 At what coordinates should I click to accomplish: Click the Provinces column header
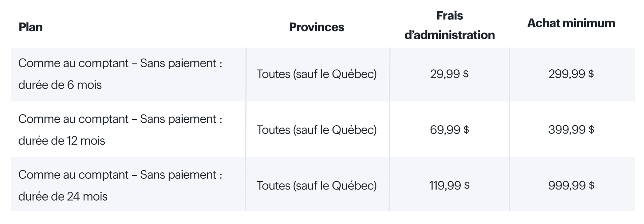click(x=316, y=27)
